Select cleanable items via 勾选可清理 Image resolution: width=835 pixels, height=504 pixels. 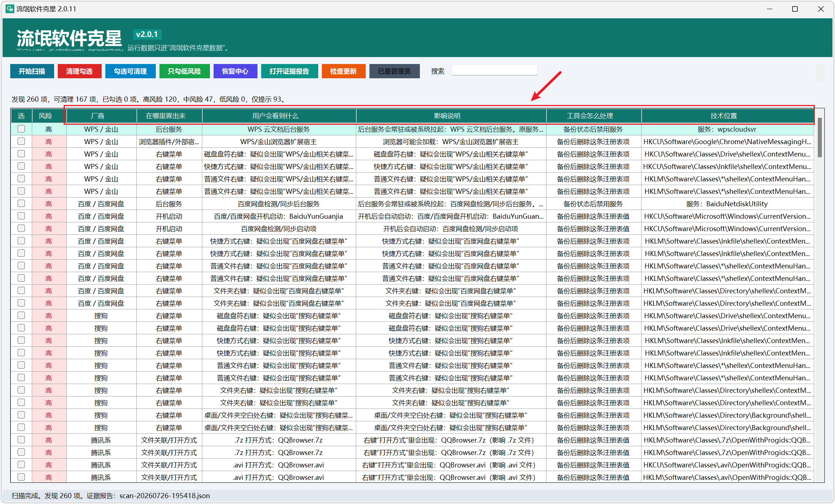pyautogui.click(x=130, y=71)
